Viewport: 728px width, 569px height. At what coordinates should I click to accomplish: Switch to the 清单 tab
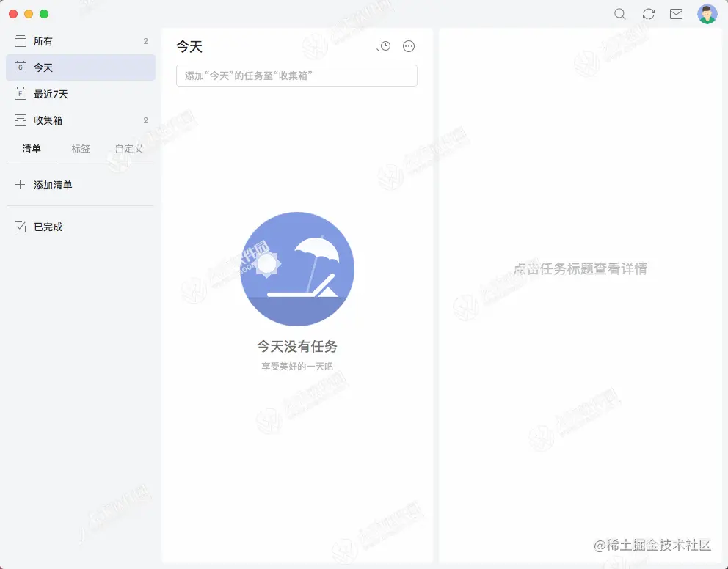point(32,149)
